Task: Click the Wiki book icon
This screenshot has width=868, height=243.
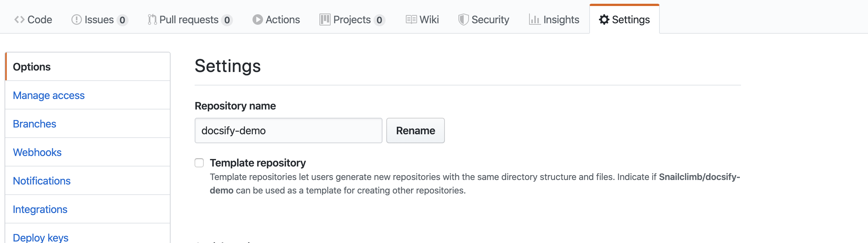Action: tap(411, 19)
